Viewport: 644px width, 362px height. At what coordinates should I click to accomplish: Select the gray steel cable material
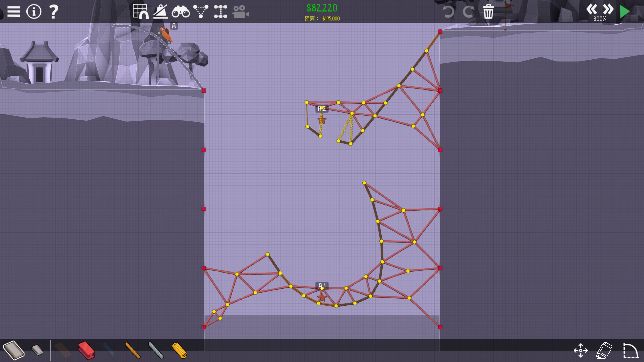pyautogui.click(x=156, y=350)
